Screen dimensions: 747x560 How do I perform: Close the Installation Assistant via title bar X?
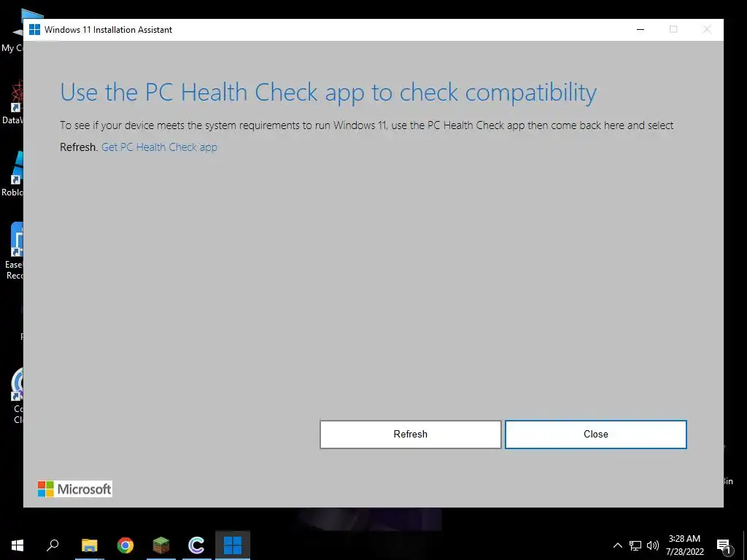[707, 29]
